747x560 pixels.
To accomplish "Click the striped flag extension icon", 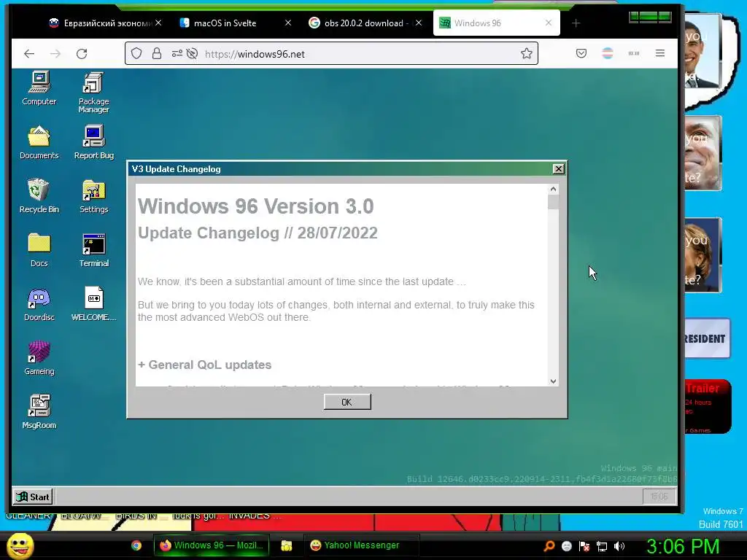I will click(608, 53).
